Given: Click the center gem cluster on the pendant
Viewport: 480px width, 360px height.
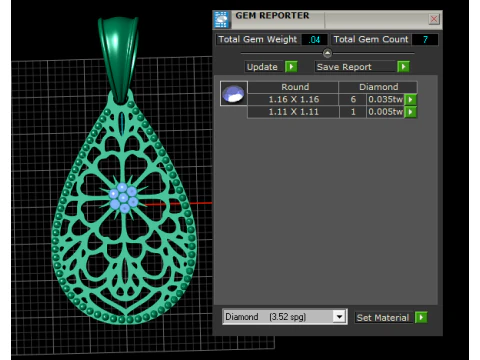Looking at the screenshot, I should [x=123, y=198].
